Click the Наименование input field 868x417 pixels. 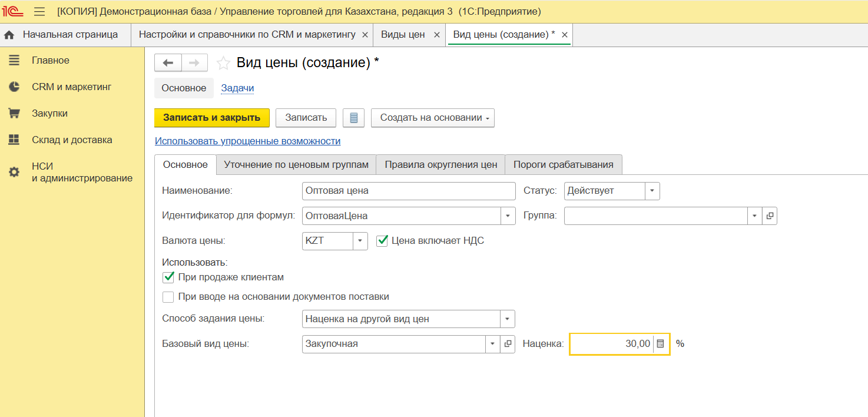click(x=408, y=191)
